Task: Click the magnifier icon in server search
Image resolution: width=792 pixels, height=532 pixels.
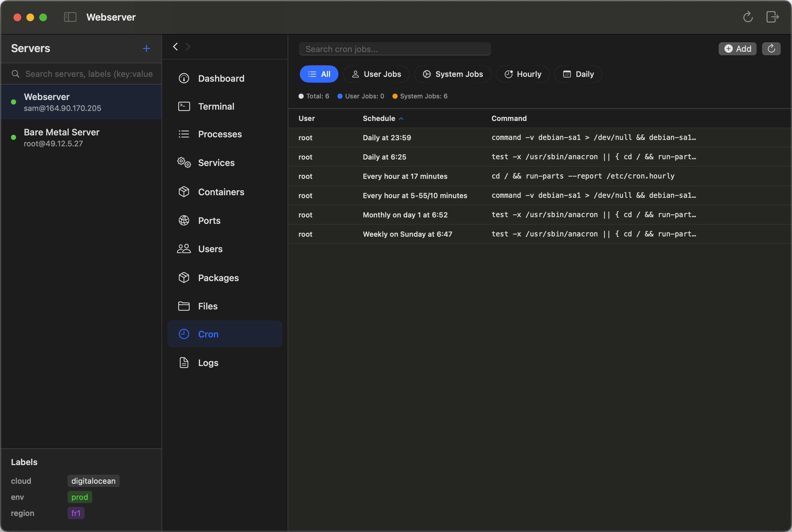Action: (15, 74)
